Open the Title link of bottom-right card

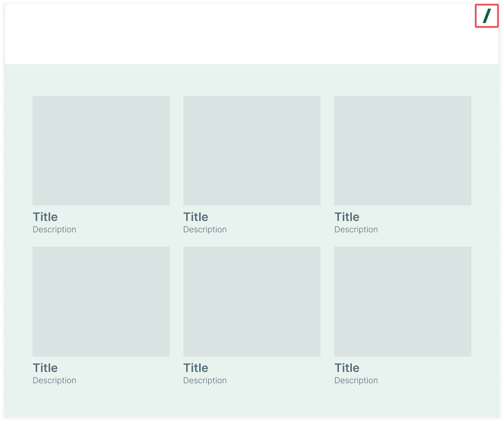point(347,368)
